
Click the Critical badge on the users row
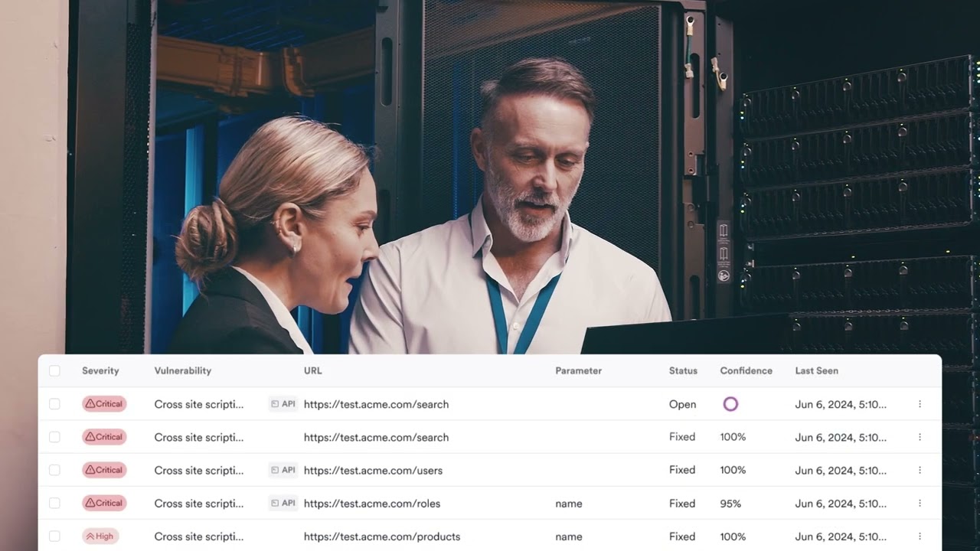[104, 470]
